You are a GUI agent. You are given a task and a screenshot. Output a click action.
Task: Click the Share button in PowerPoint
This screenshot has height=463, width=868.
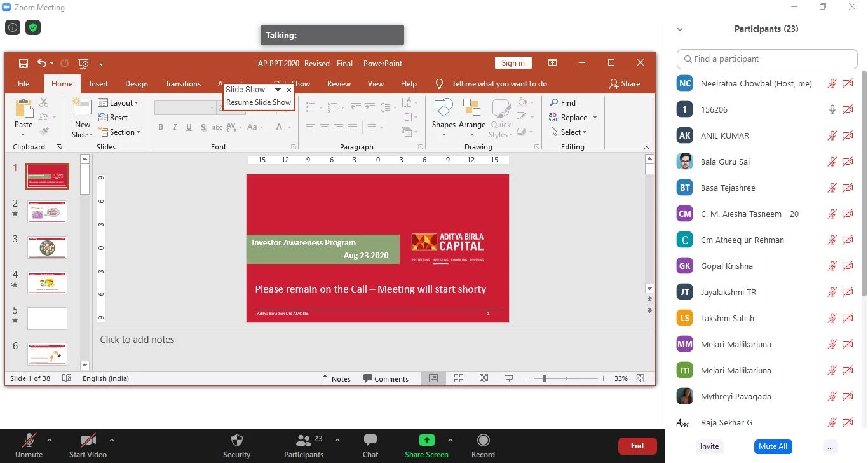[x=624, y=83]
